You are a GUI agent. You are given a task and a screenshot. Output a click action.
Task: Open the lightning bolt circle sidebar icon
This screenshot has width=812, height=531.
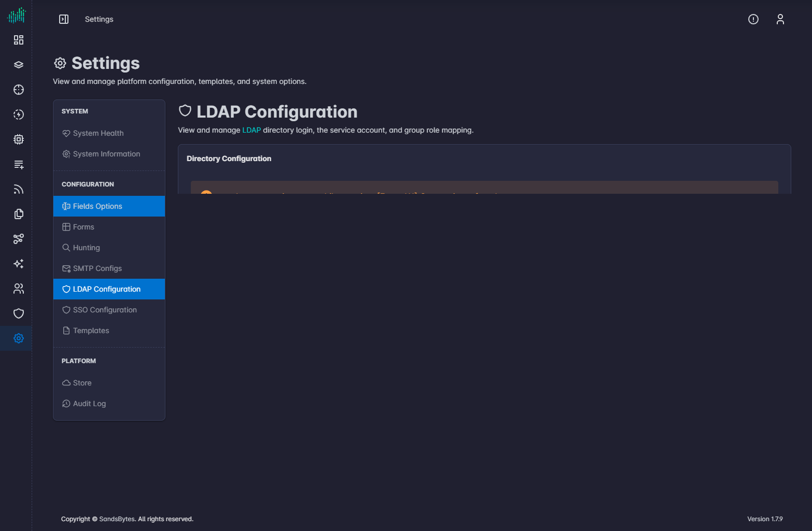(x=19, y=114)
